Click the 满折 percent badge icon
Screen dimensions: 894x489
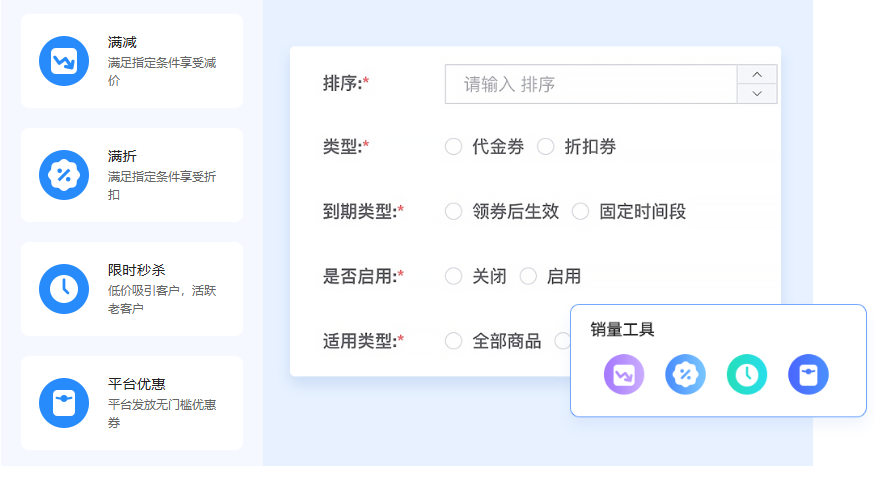pyautogui.click(x=64, y=175)
